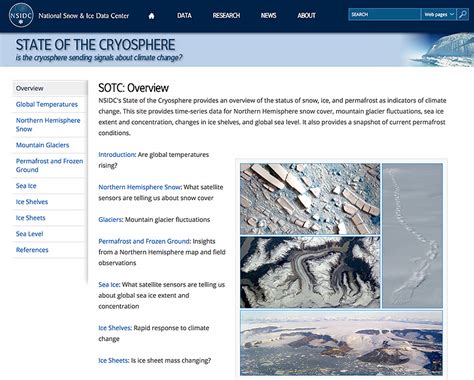The height and width of the screenshot is (380, 474).
Task: Open Sea Ice sidebar link
Action: coord(26,186)
